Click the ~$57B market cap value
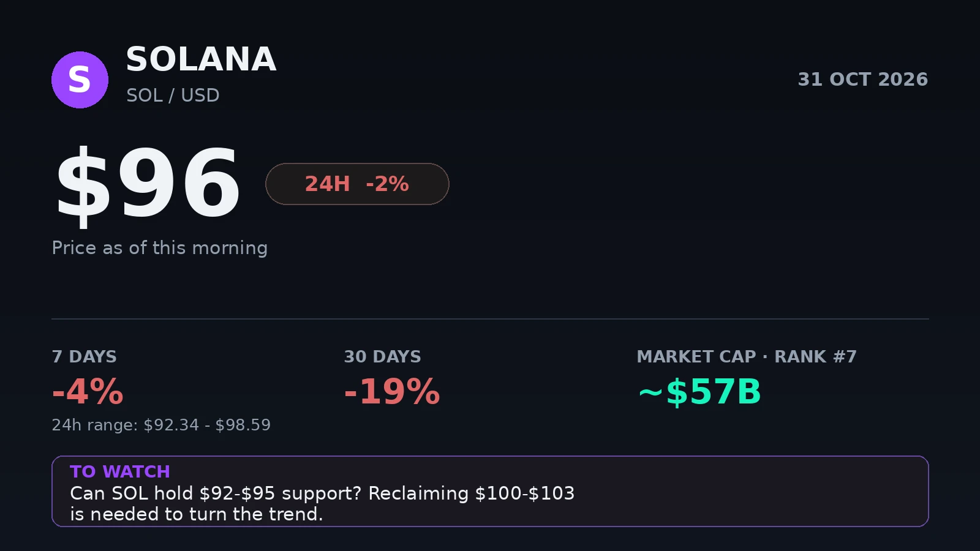This screenshot has height=551, width=980. click(699, 392)
